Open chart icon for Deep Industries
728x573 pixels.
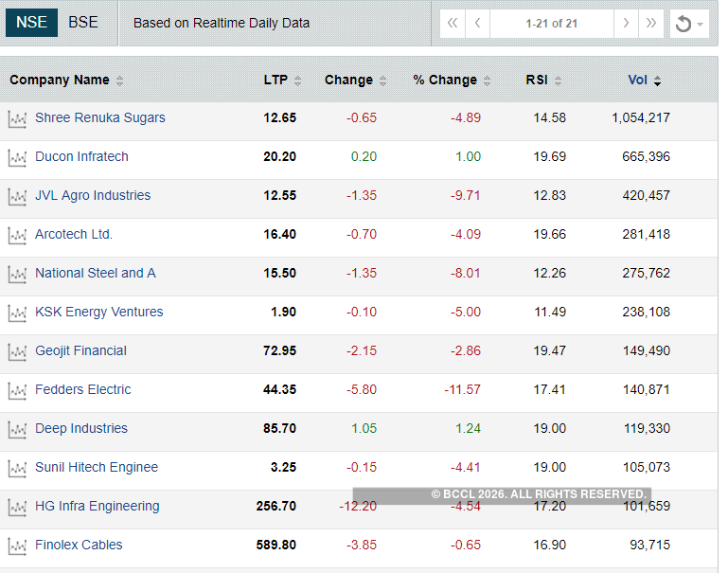point(17,430)
